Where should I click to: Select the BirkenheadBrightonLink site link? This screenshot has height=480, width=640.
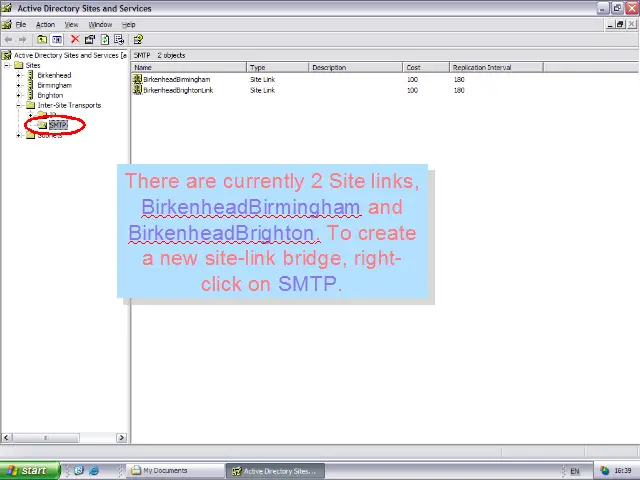[x=178, y=90]
